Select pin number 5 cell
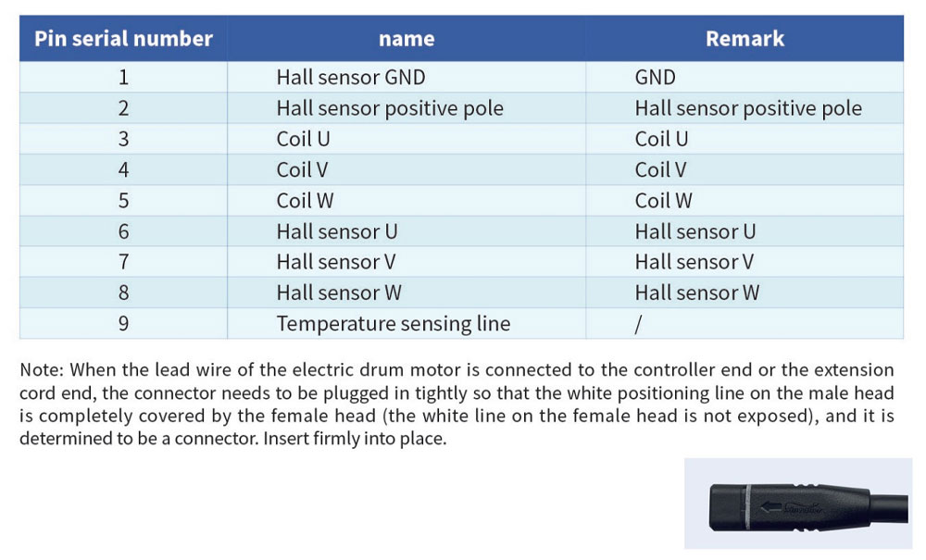This screenshot has height=560, width=926. coord(123,200)
